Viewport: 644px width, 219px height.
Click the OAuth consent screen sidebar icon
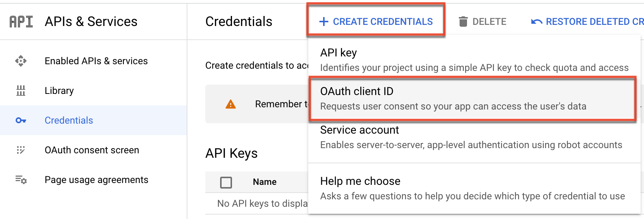(20, 150)
